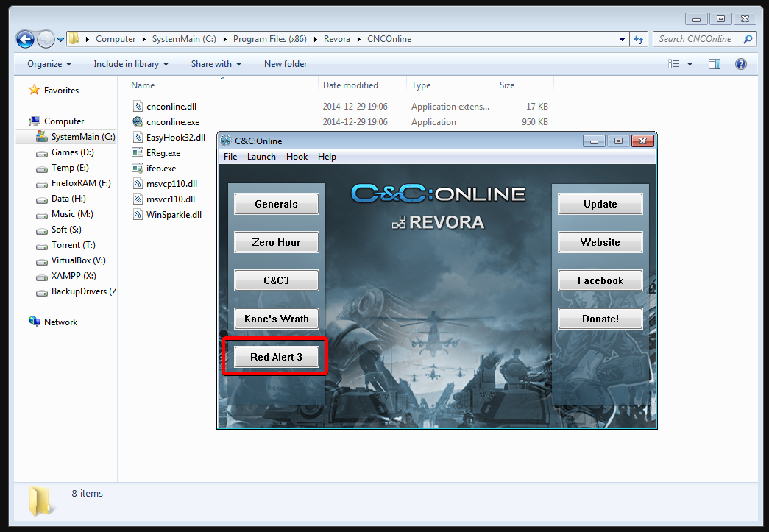Open recent locations dropdown arrow

[61, 40]
